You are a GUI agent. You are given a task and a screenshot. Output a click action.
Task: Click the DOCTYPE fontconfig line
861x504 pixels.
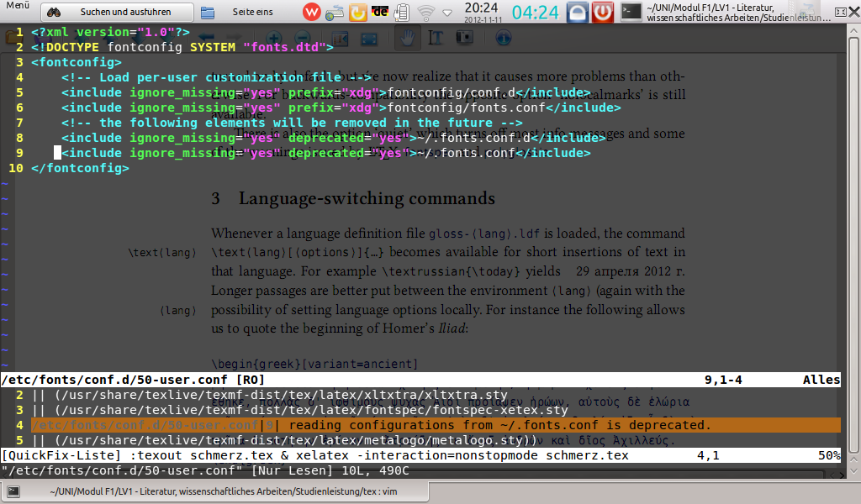(182, 47)
